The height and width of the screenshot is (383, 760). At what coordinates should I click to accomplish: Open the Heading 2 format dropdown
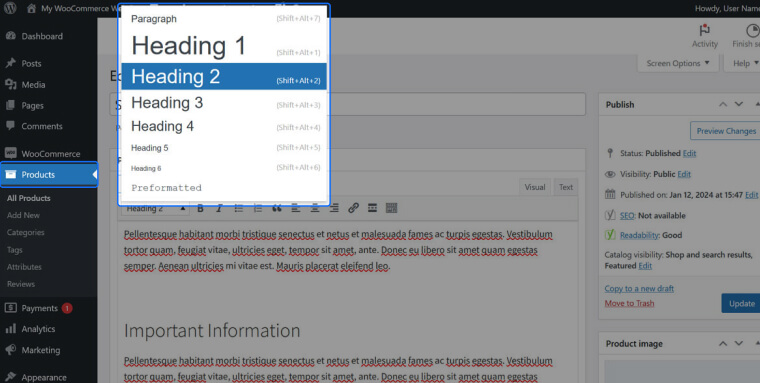pyautogui.click(x=155, y=209)
